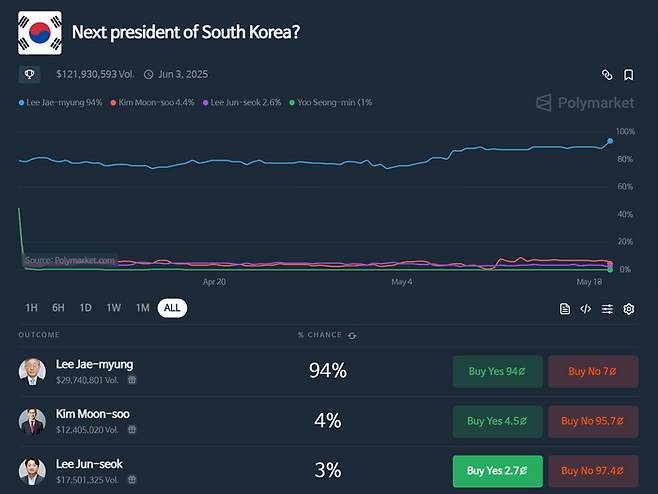The width and height of the screenshot is (658, 494).
Task: Toggle Lee Jun-seok line in chart legend
Action: (244, 102)
